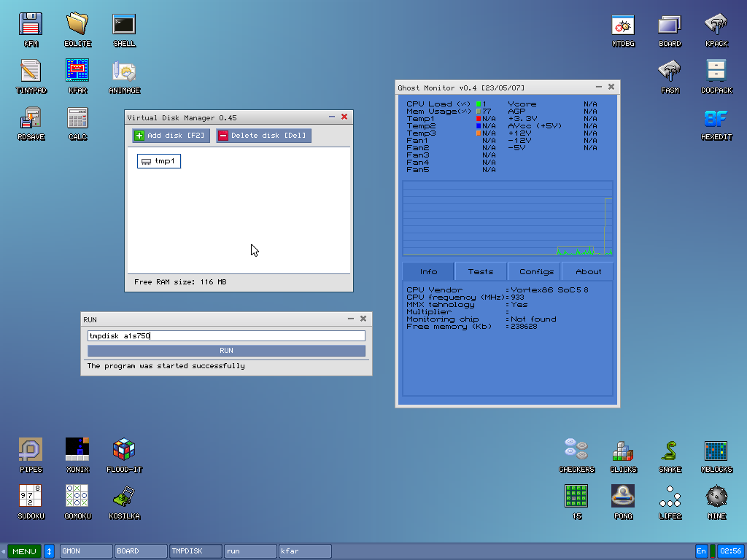Switch to the Tests tab
The width and height of the screenshot is (747, 560).
pos(480,271)
